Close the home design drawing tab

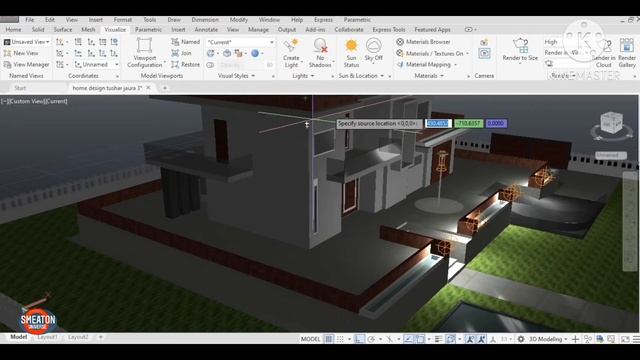click(149, 88)
